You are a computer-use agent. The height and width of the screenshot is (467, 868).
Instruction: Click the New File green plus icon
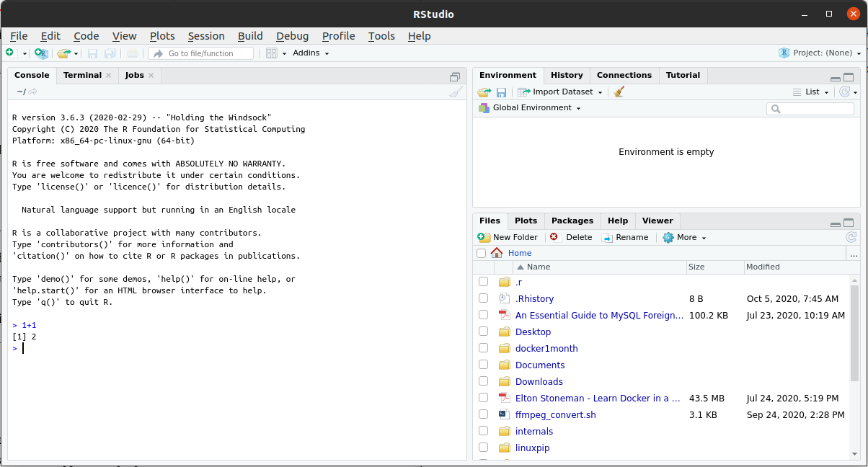coord(9,53)
